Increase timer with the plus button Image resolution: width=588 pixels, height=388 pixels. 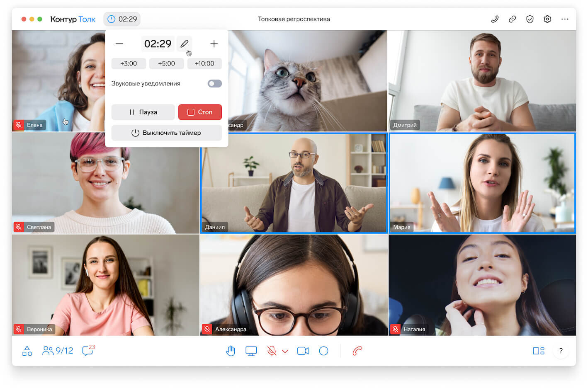click(x=214, y=44)
